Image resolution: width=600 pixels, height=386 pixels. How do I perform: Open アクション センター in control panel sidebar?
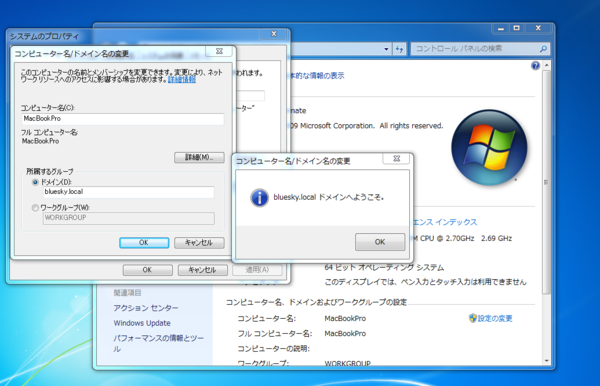click(x=146, y=308)
